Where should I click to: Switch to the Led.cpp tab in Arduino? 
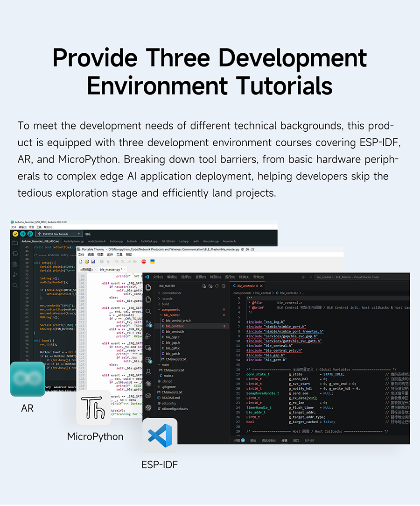tap(184, 242)
